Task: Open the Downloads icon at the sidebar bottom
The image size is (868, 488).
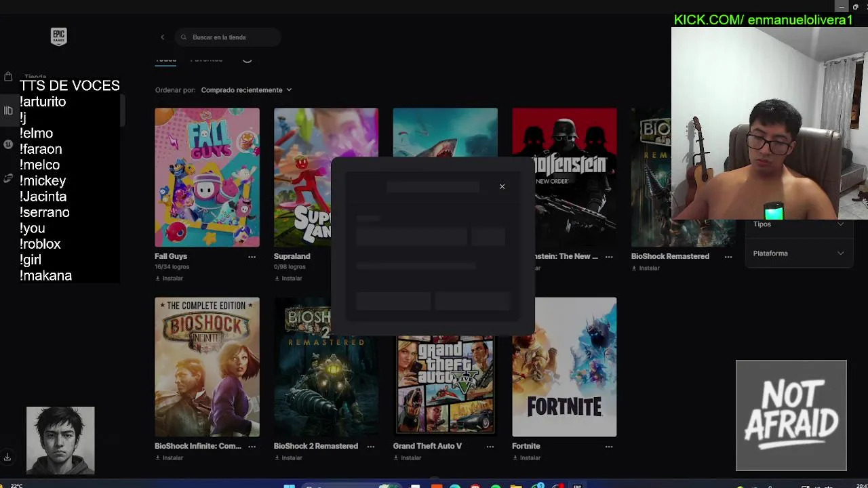Action: pos(7,457)
